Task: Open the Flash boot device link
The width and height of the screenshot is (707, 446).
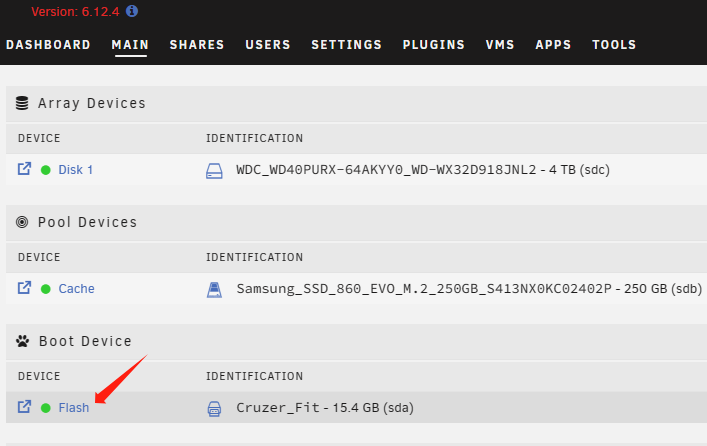Action: point(74,408)
